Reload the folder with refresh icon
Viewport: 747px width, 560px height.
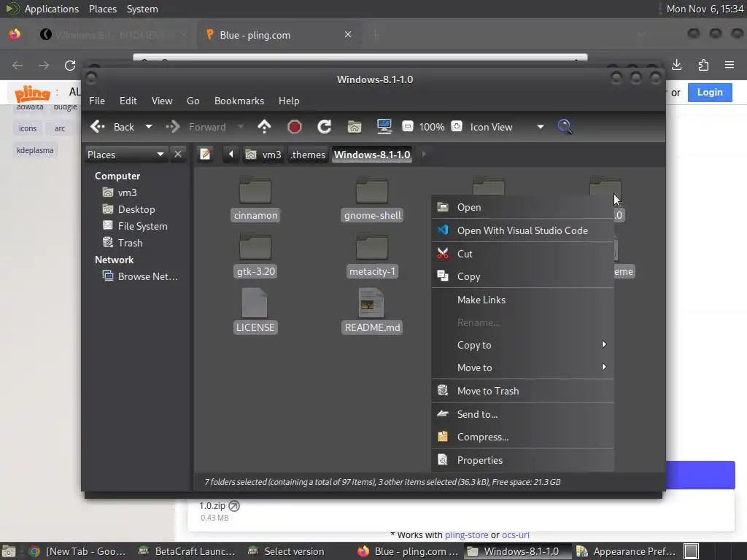point(325,127)
